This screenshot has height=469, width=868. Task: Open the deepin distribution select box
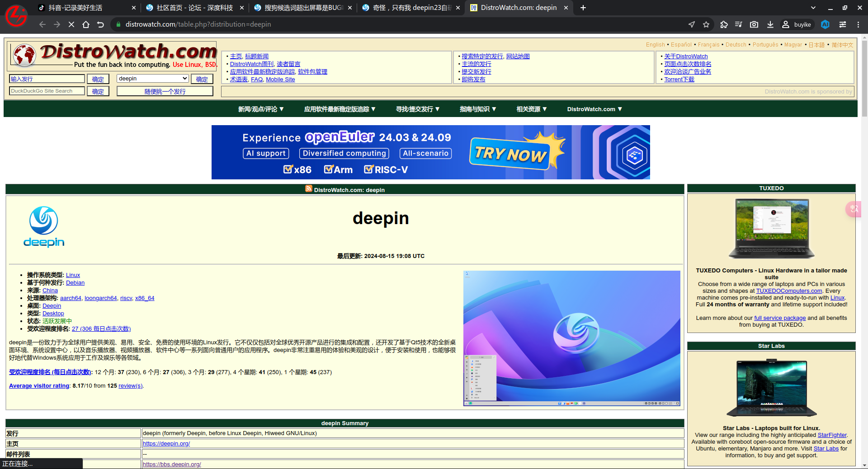153,79
